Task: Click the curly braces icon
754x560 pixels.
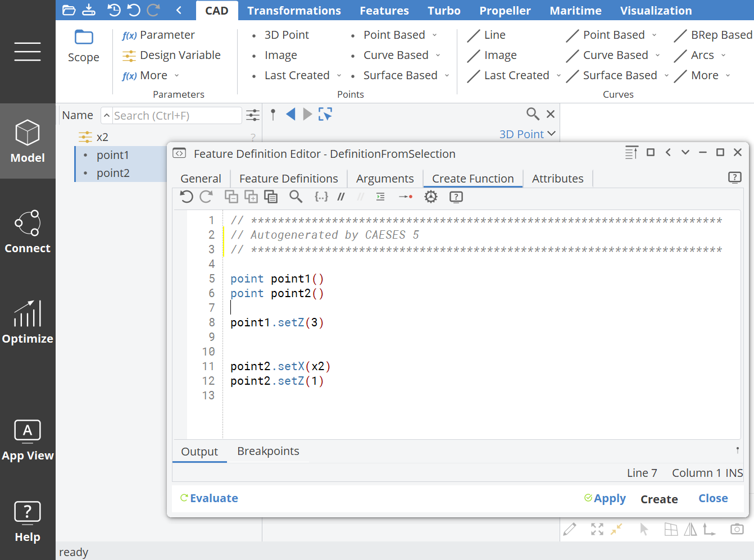Action: point(321,197)
